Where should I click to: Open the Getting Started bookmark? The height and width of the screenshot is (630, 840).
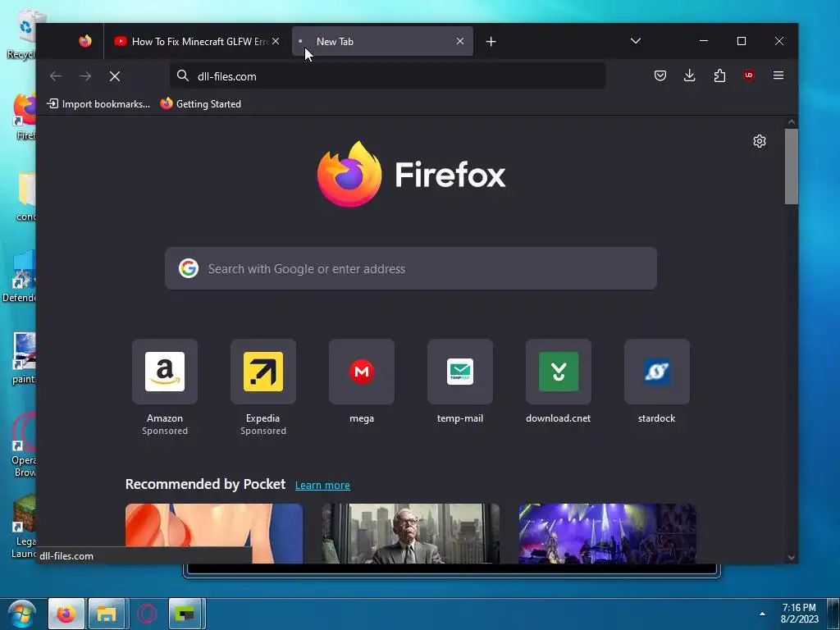200,104
